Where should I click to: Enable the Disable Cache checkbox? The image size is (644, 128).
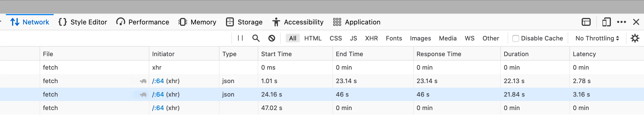pyautogui.click(x=515, y=38)
